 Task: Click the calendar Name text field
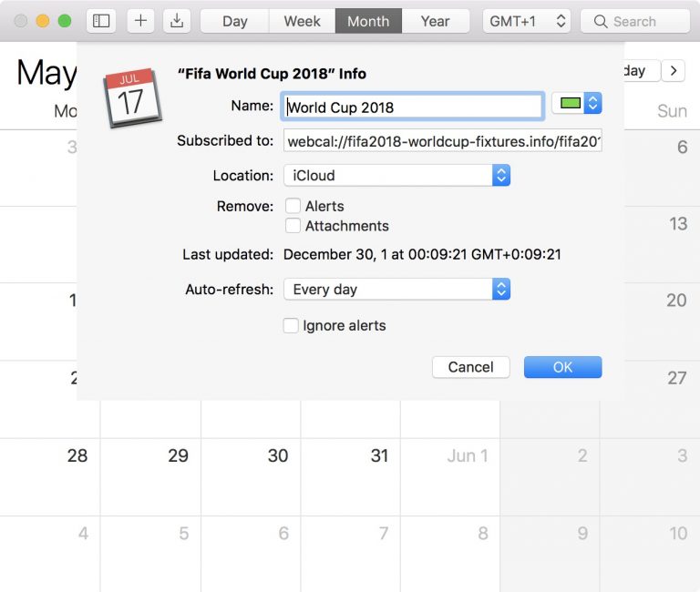[x=412, y=107]
